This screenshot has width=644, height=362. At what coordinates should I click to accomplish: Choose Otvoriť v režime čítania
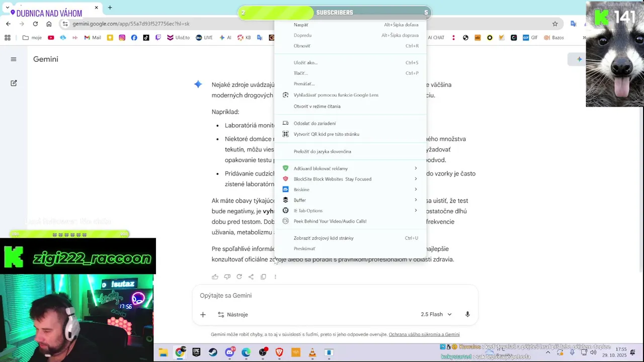pos(351,107)
